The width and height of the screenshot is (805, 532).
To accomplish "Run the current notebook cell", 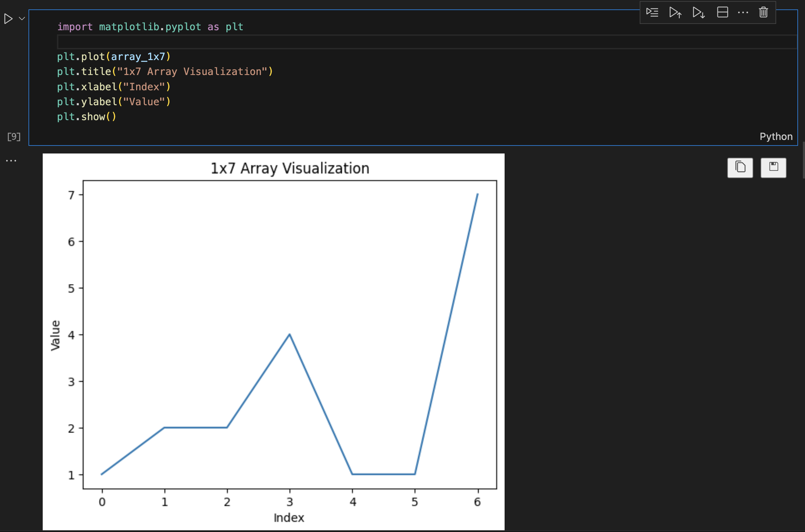I will coord(8,19).
